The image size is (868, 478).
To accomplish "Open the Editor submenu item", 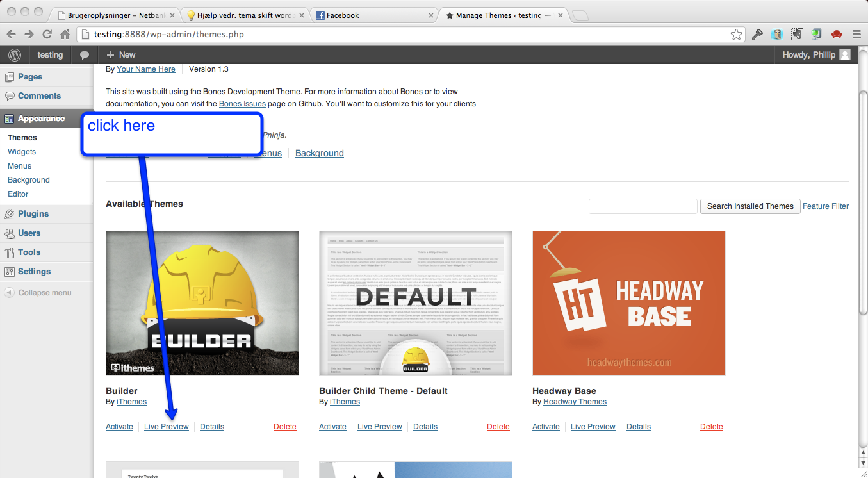I will (x=18, y=194).
